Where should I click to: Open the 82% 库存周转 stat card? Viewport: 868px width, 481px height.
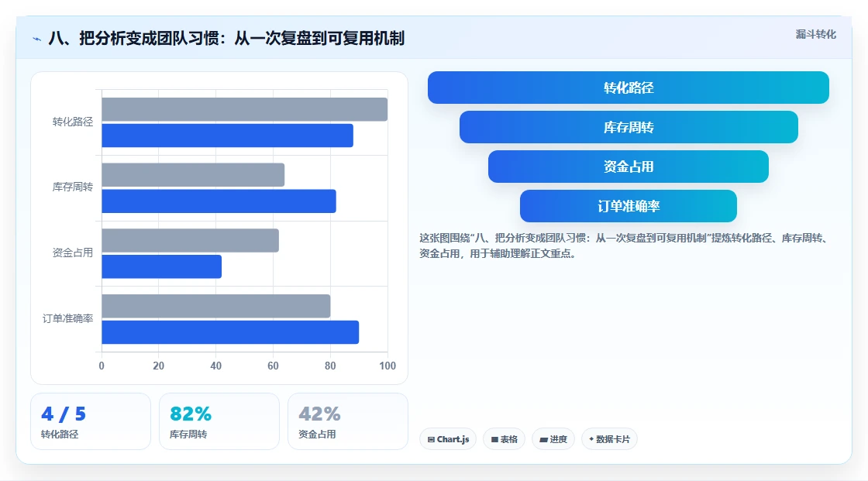[219, 421]
